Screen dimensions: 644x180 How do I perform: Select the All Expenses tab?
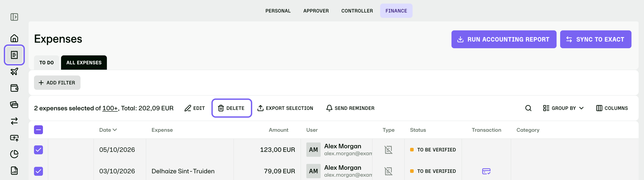coord(84,63)
